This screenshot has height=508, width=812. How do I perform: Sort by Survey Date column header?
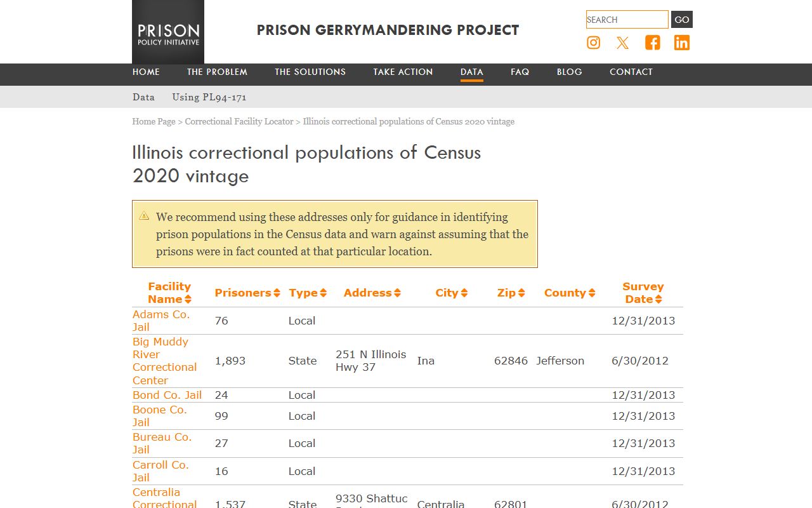point(643,293)
